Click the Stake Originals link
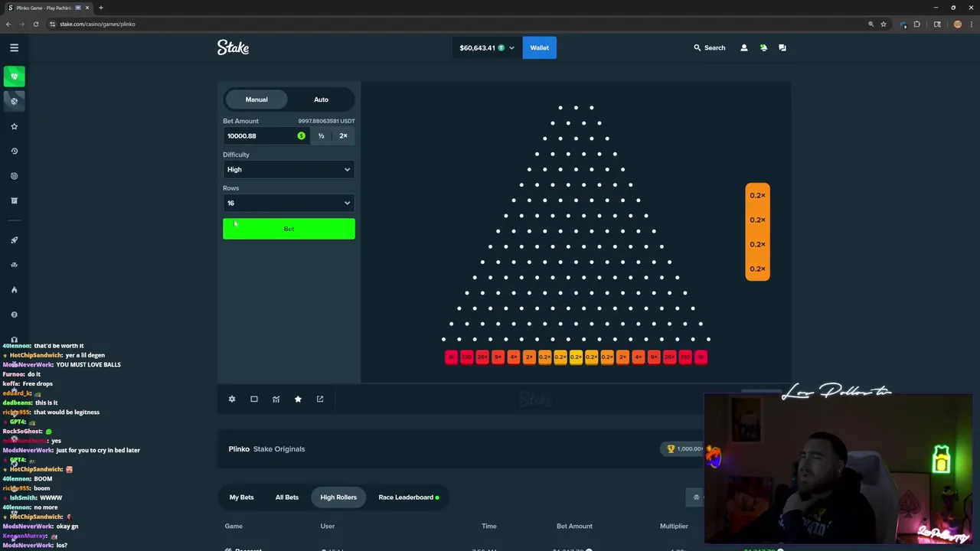Viewport: 980px width, 551px height. 279,449
